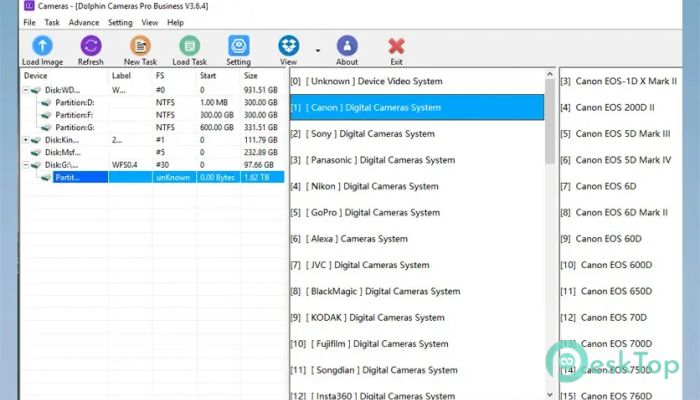Select Canon EOS 650D model
700x400 pixels.
[x=621, y=292]
